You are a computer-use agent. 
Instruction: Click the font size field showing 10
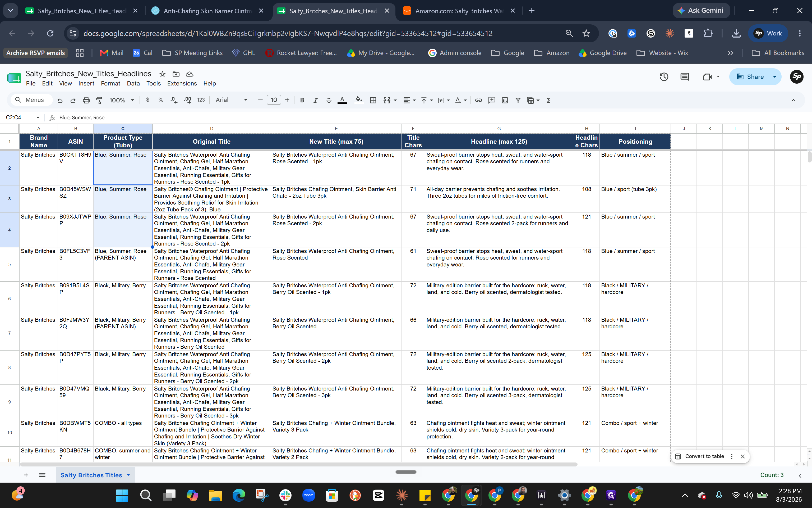[274, 100]
